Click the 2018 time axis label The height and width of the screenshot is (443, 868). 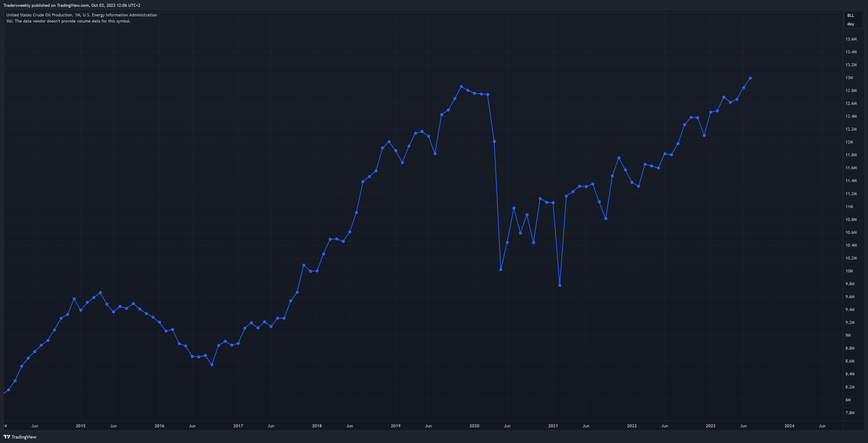click(317, 426)
